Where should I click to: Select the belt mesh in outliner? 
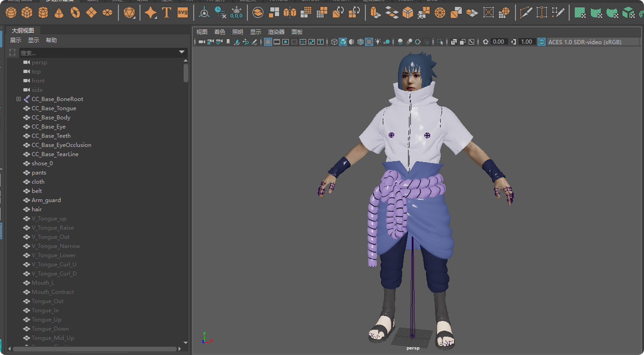pyautogui.click(x=36, y=191)
